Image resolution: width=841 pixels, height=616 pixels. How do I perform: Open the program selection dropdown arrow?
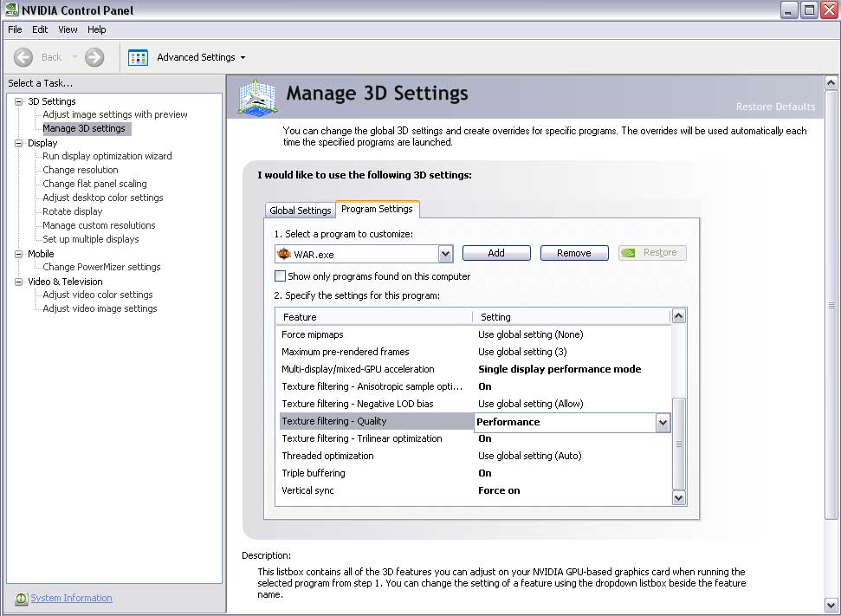(445, 254)
